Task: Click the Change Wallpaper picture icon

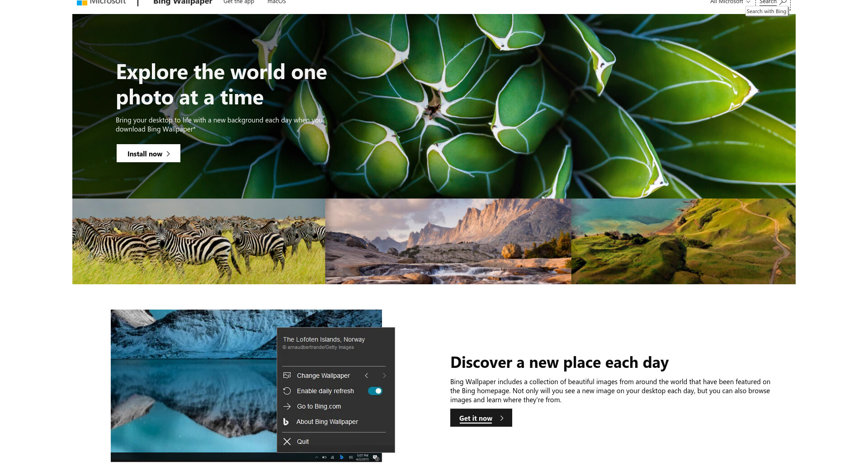Action: pyautogui.click(x=287, y=376)
